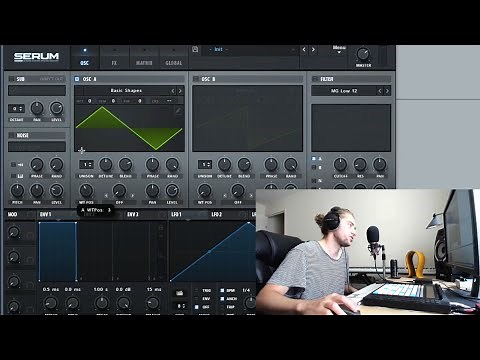
Task: Select the next preset arrow
Action: click(313, 50)
